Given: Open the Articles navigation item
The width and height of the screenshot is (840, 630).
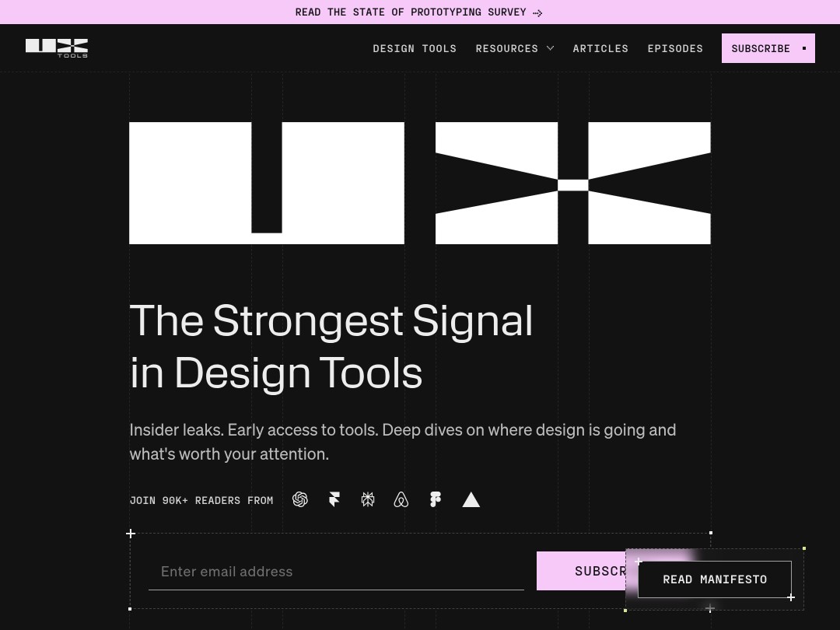Looking at the screenshot, I should [600, 47].
